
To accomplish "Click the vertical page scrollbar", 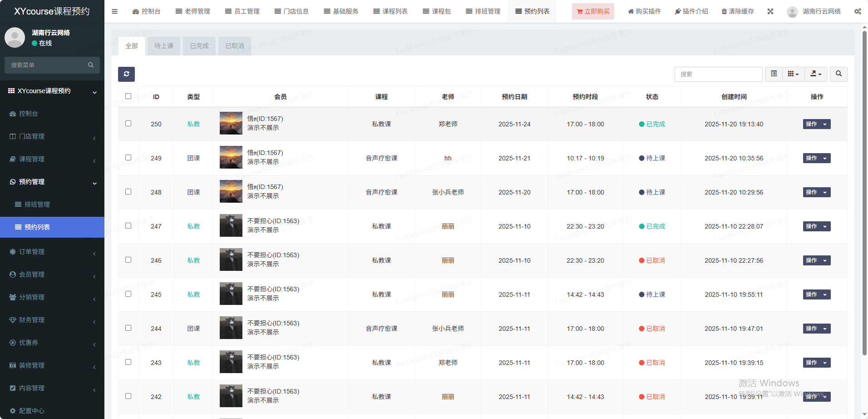I will [864, 191].
